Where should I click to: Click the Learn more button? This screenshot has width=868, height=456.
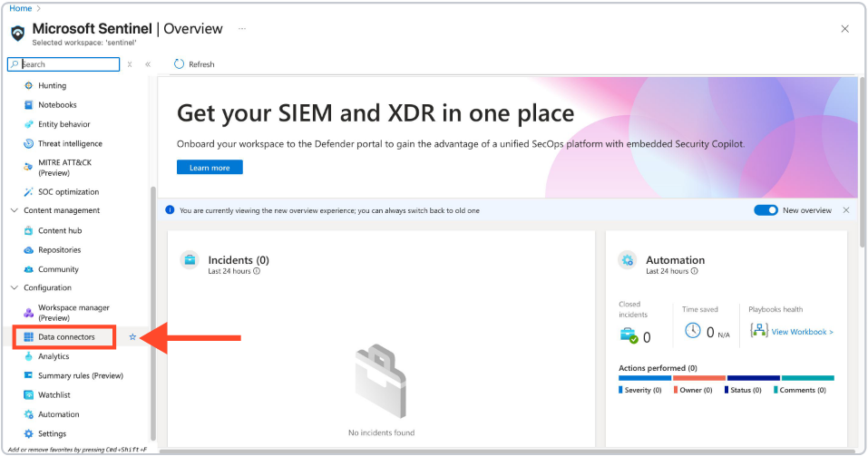pyautogui.click(x=210, y=168)
